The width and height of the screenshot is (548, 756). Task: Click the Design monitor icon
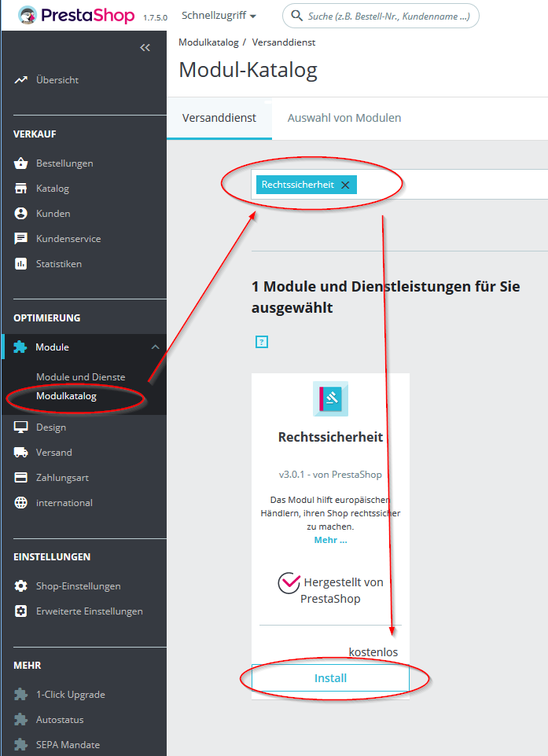[x=20, y=428]
